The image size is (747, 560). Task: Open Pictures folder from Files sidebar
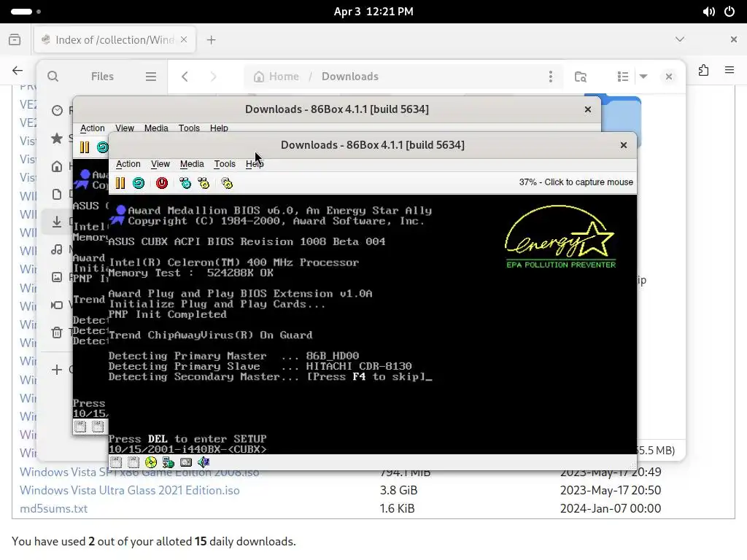pyautogui.click(x=57, y=276)
